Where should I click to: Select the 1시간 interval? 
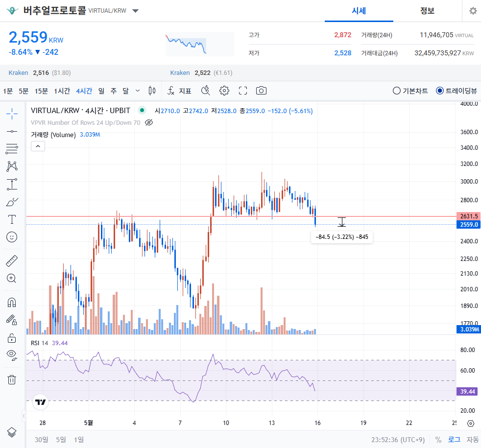click(62, 91)
